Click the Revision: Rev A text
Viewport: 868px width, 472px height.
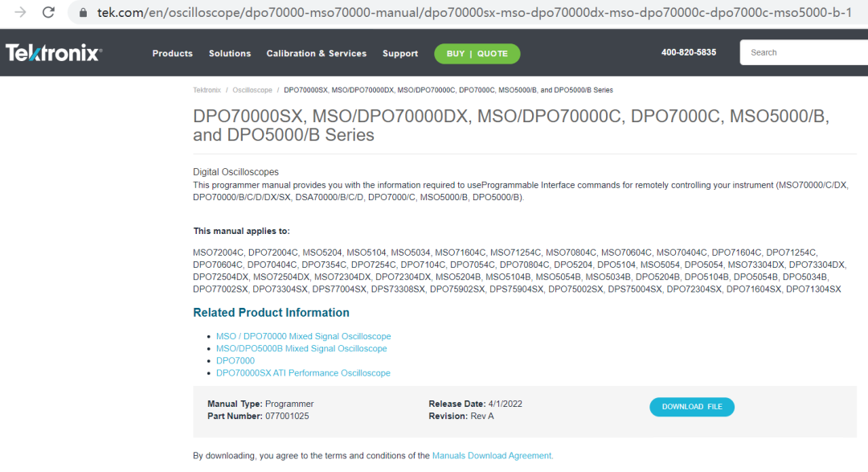click(461, 416)
